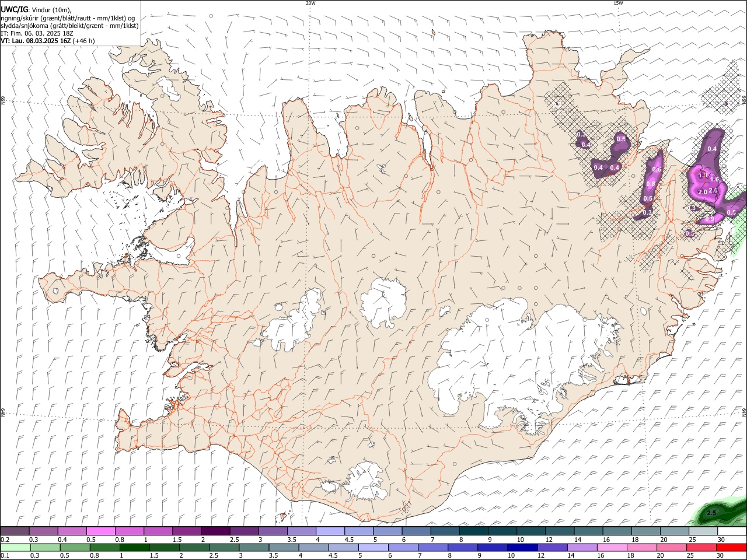Select the 'VT: Lau. 08.03.2025 16Z' valid time

click(x=36, y=41)
